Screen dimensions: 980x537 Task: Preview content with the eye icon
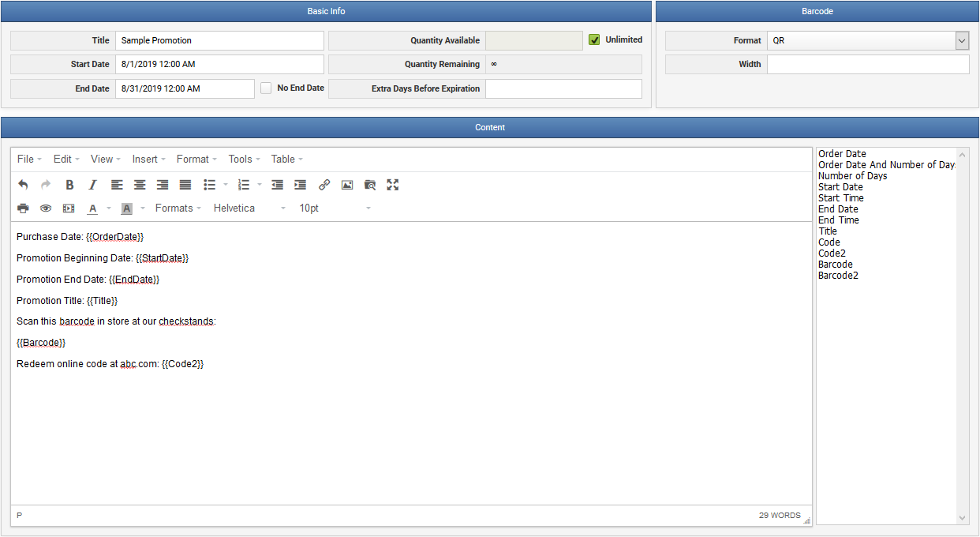46,208
